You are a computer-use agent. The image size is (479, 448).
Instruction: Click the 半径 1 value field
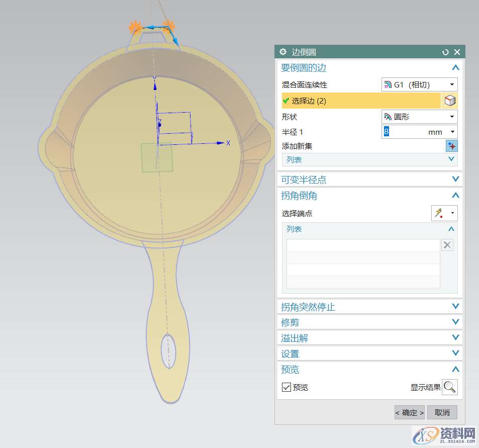pyautogui.click(x=405, y=132)
